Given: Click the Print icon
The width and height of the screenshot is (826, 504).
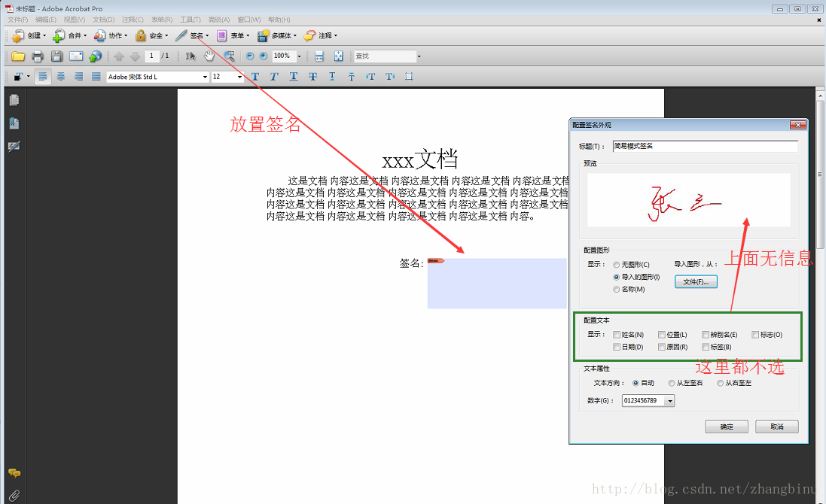Looking at the screenshot, I should 38,56.
